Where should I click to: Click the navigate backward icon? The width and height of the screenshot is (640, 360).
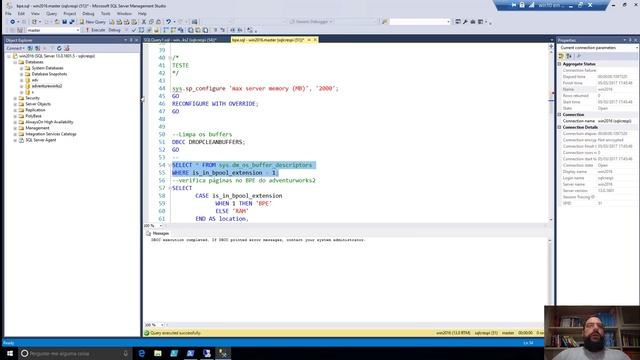(x=12, y=22)
